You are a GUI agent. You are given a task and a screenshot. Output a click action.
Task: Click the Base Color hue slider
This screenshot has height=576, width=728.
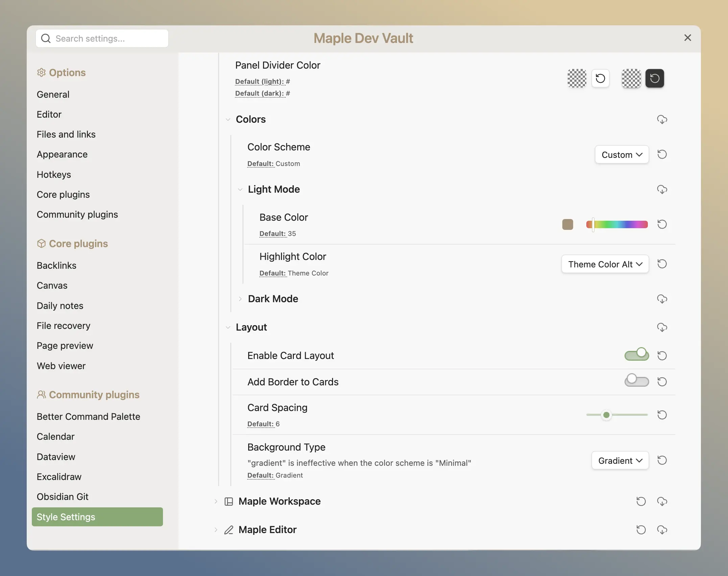617,224
